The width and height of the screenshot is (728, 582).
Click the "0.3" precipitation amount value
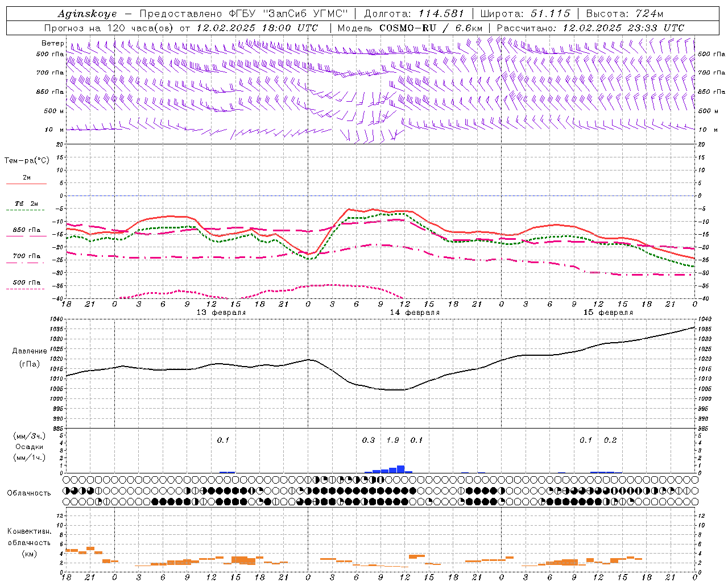[x=369, y=440]
